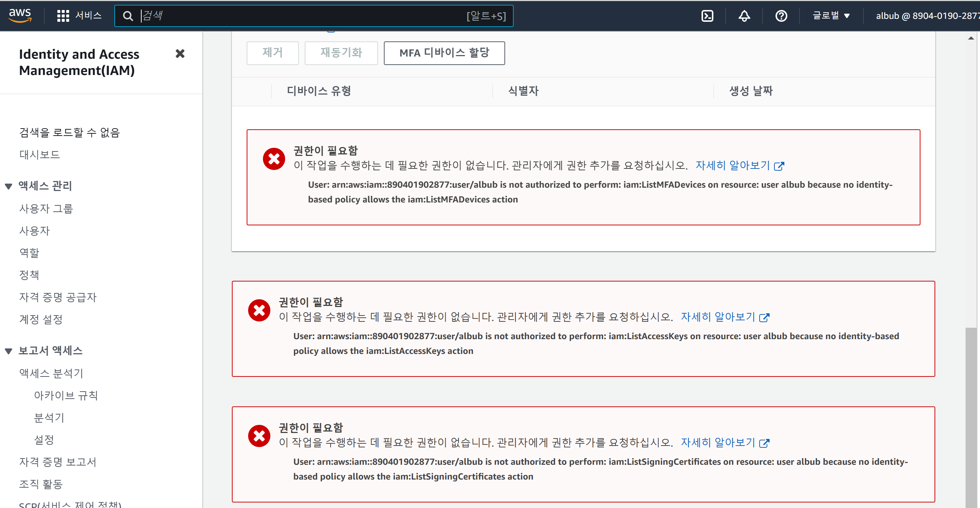Click the MFA 디바이스 할당 button
The width and height of the screenshot is (980, 508).
[x=444, y=53]
